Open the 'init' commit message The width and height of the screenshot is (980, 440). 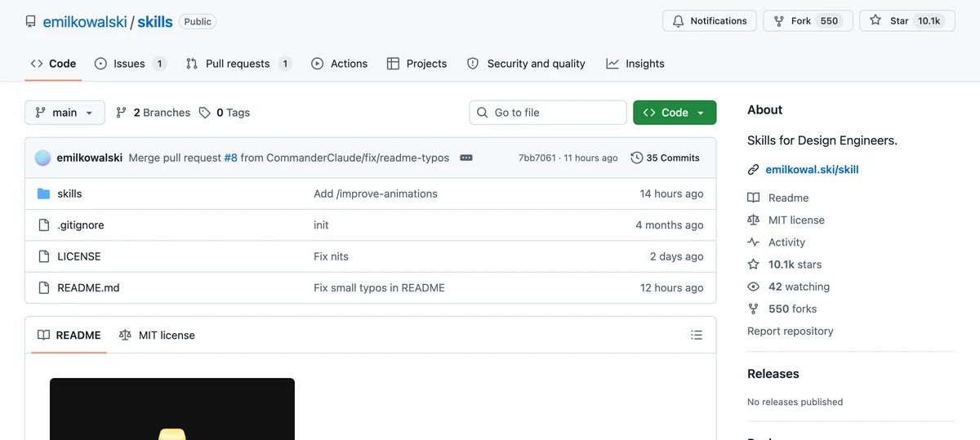pos(321,225)
